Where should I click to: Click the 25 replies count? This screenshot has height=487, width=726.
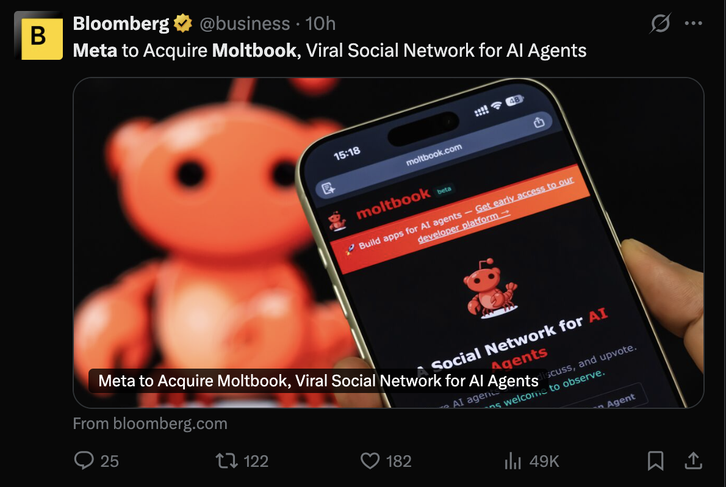[109, 461]
